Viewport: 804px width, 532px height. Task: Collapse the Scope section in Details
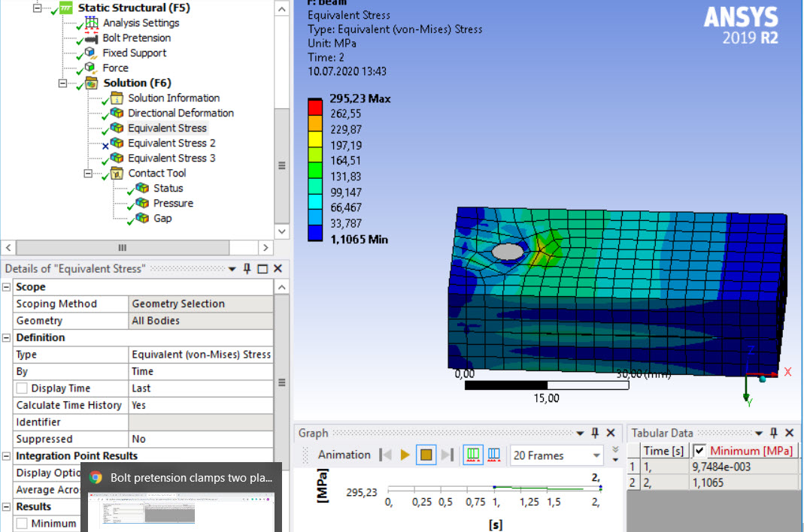pos(6,286)
